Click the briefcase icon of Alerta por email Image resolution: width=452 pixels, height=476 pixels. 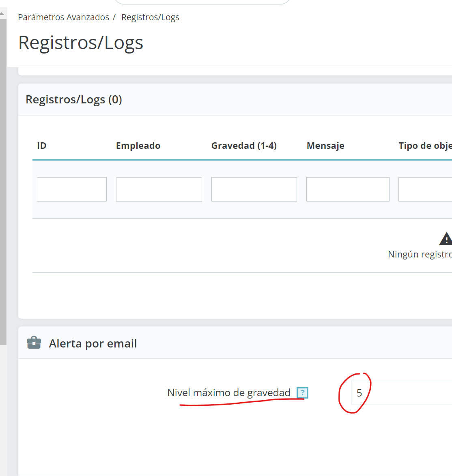[34, 343]
